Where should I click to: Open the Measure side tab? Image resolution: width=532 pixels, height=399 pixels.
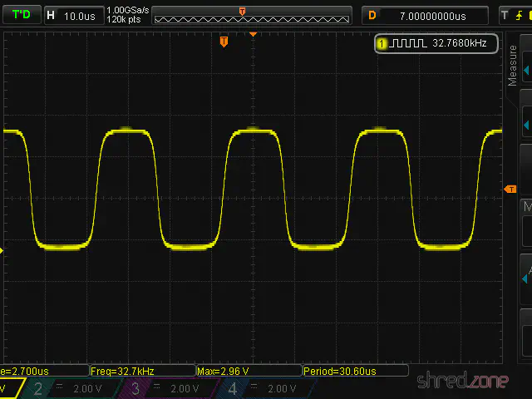[513, 65]
